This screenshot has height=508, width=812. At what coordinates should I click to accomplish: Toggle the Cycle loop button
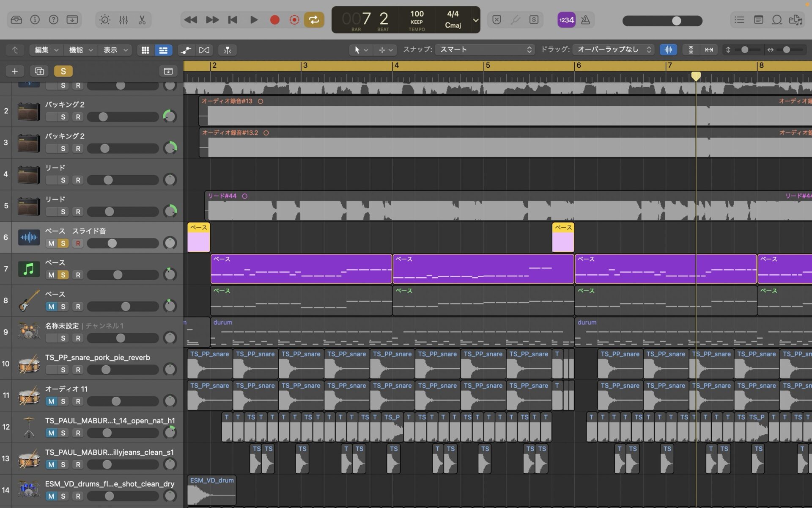(x=314, y=20)
